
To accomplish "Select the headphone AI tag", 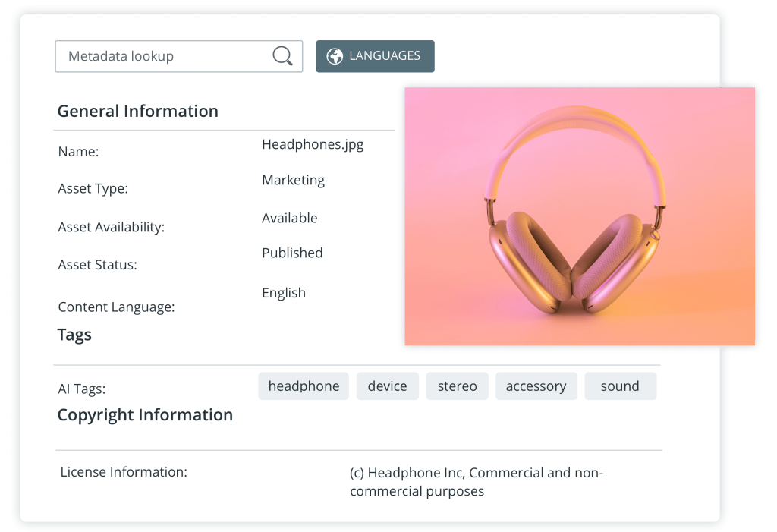I will [x=304, y=386].
